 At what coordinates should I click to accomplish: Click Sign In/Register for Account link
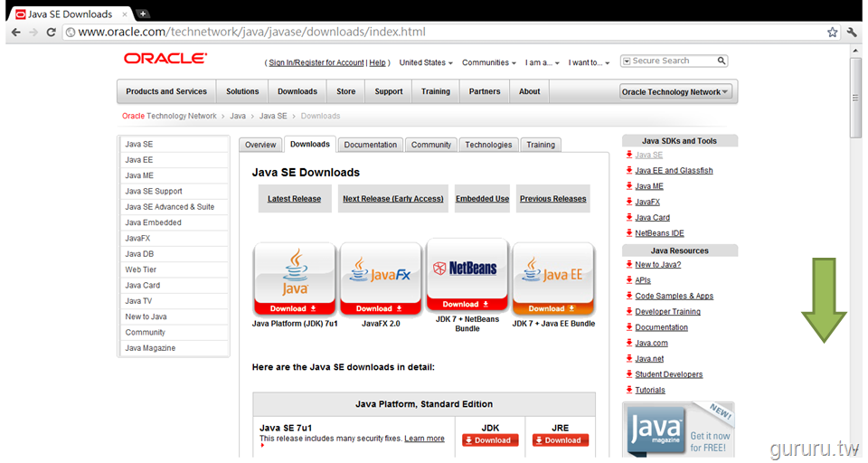[x=316, y=62]
